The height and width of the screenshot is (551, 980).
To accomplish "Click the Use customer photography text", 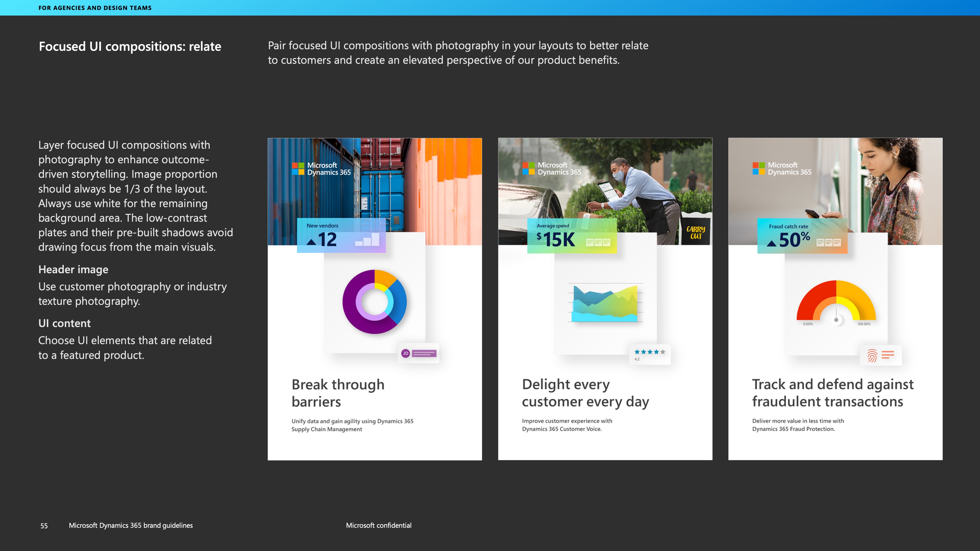I will coord(132,294).
